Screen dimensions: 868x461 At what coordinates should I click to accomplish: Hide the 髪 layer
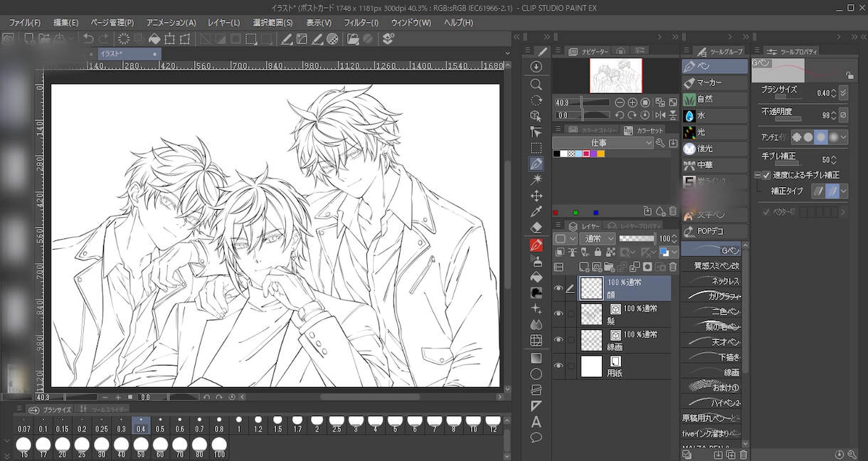(x=559, y=314)
